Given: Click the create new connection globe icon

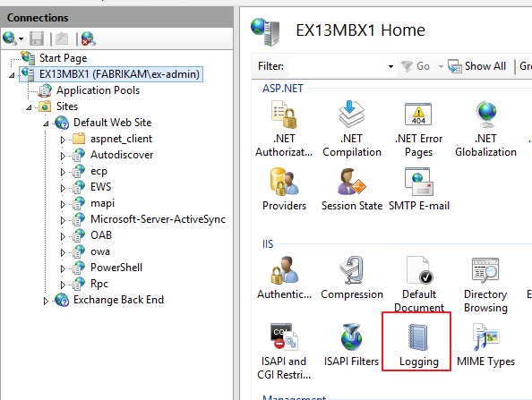Looking at the screenshot, I should pyautogui.click(x=9, y=38).
